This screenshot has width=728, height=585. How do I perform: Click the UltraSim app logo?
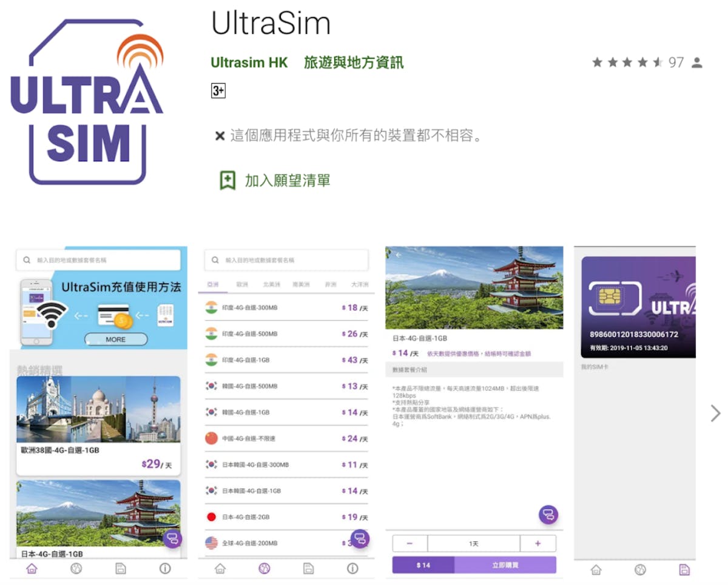coord(87,102)
